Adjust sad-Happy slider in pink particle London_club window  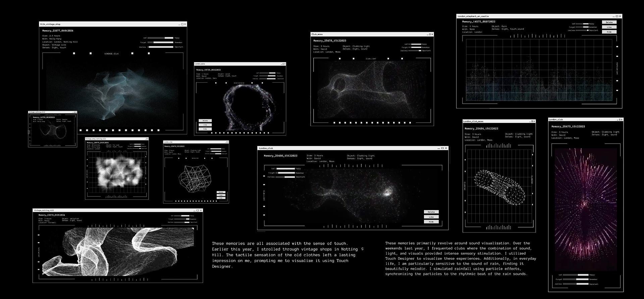(x=576, y=275)
